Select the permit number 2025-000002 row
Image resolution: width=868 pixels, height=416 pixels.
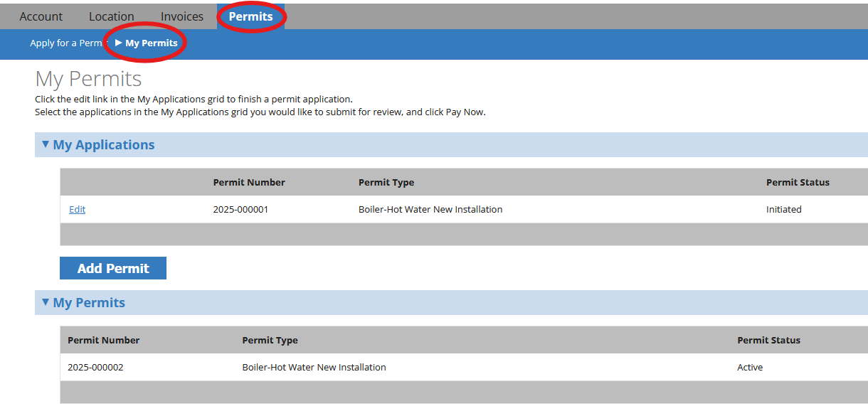95,368
